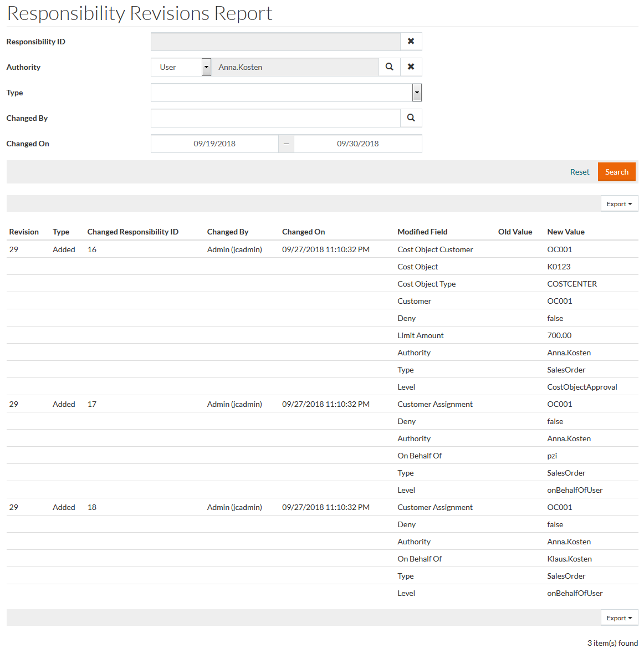Open the Authority User type dropdown
The image size is (644, 648).
[206, 67]
